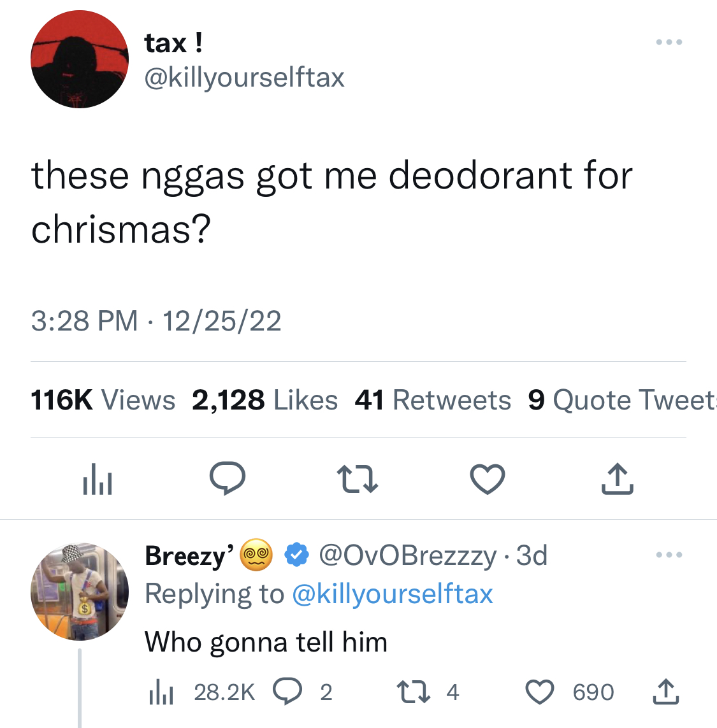Screen dimensions: 717x728
Task: Open 9 Quote Tweets
Action: pos(623,400)
